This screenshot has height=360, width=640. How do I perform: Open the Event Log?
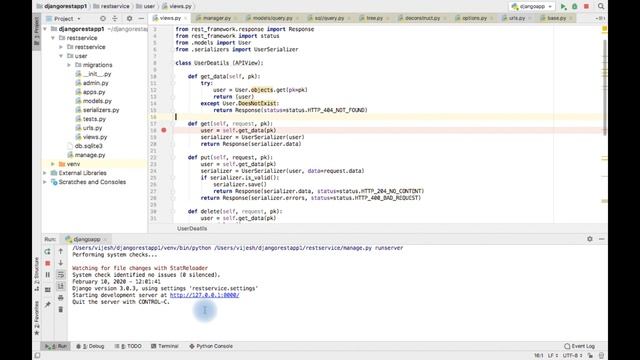pos(580,346)
